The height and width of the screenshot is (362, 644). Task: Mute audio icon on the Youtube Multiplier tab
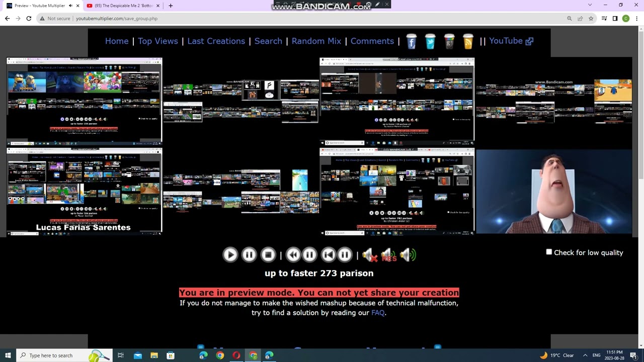[70, 6]
